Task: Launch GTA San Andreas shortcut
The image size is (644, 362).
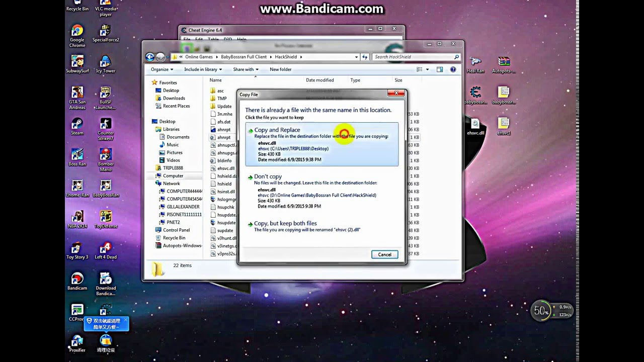Action: point(77,98)
